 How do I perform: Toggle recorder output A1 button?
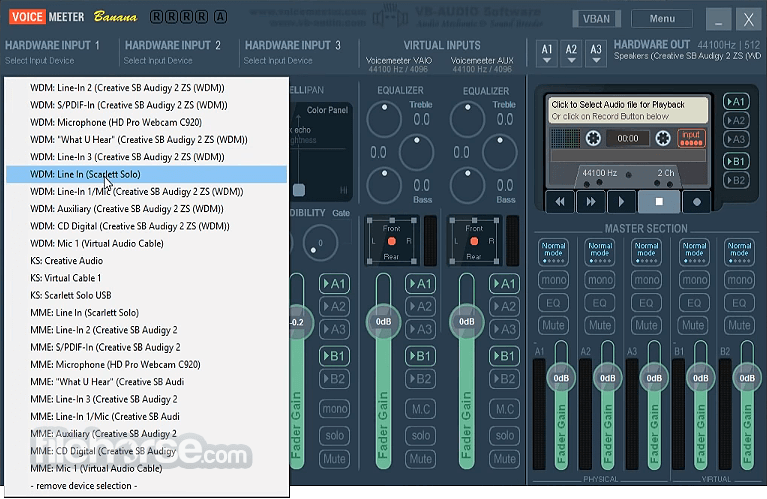point(736,102)
